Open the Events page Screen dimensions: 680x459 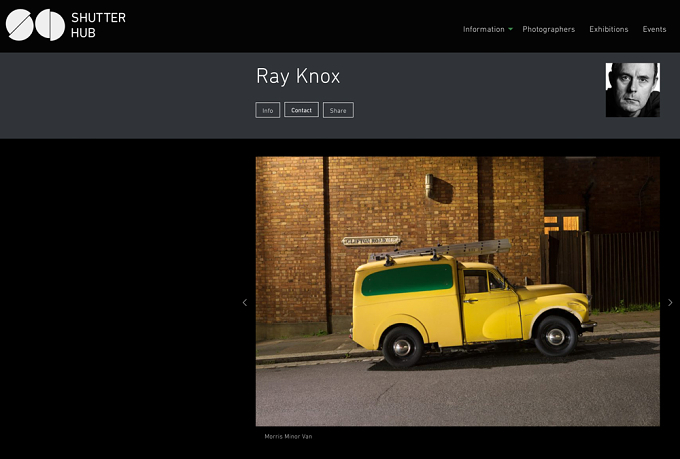pos(654,29)
